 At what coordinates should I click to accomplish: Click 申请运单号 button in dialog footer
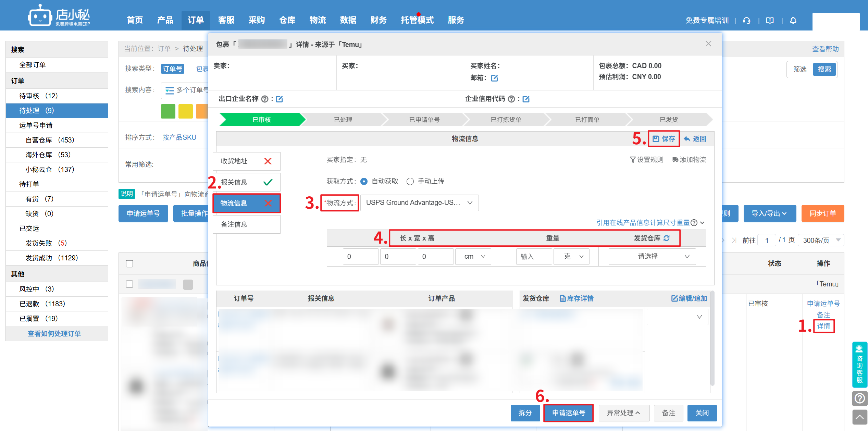(x=568, y=413)
